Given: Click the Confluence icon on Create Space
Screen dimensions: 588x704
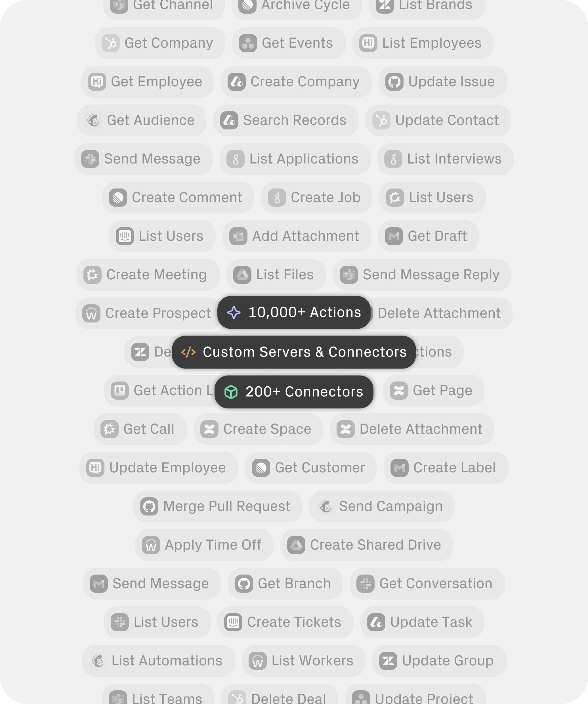Looking at the screenshot, I should tap(209, 429).
